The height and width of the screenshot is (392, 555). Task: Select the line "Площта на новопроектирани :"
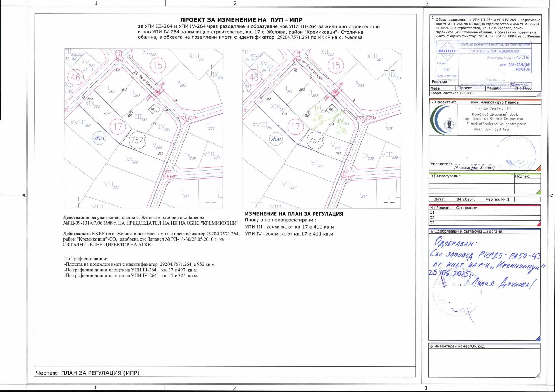tap(281, 220)
